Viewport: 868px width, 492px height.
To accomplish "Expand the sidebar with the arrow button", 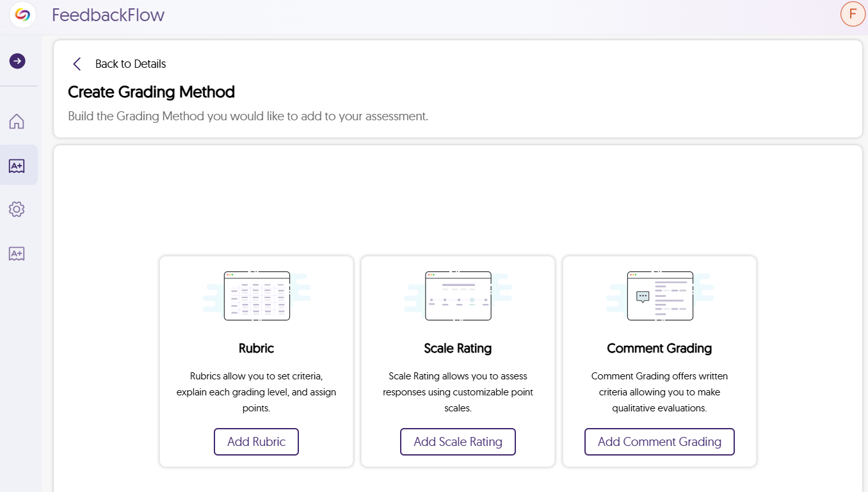I will [17, 61].
